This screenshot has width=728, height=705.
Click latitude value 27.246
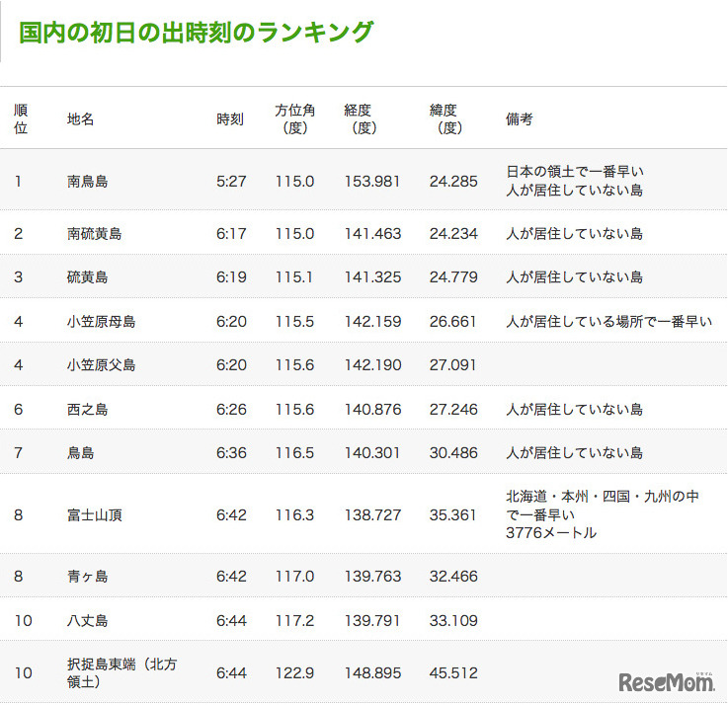point(453,410)
